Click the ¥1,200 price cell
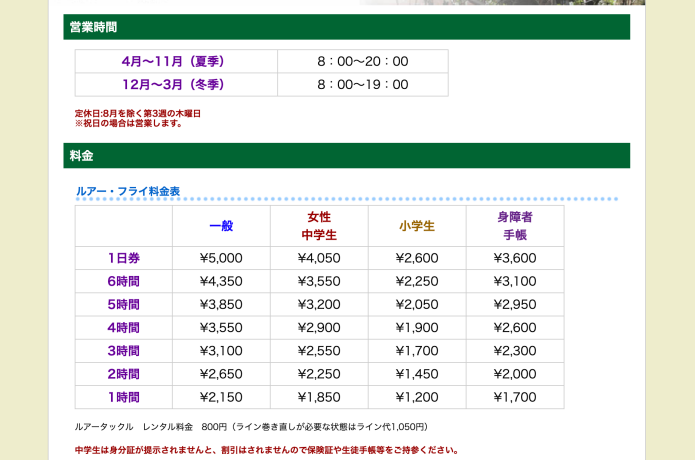Screen dimensions: 695x460 point(417,397)
